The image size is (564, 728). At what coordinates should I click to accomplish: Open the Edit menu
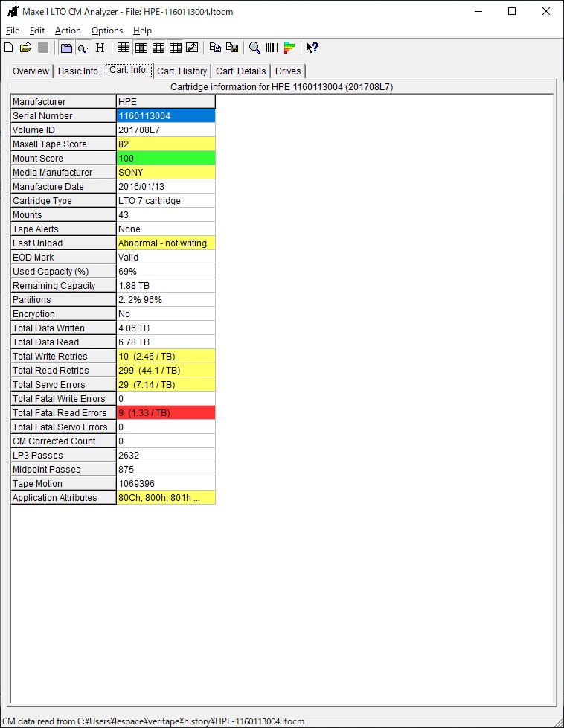point(37,31)
